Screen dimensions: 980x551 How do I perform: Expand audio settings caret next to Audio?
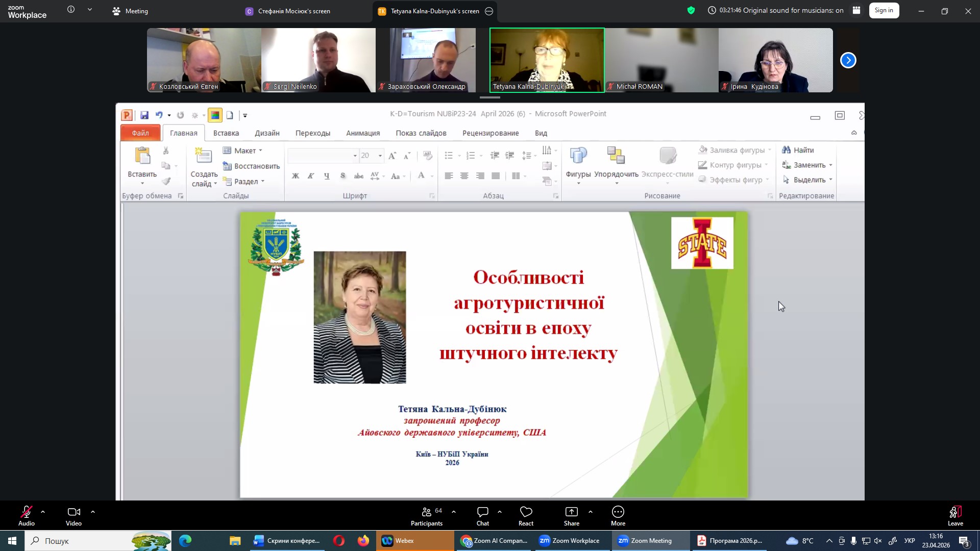(43, 511)
